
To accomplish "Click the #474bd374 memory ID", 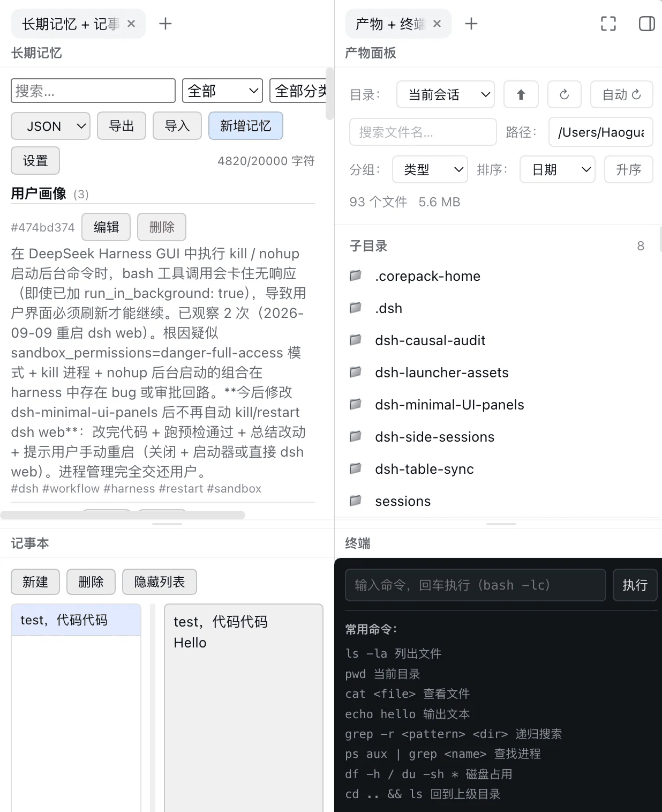I will [43, 227].
